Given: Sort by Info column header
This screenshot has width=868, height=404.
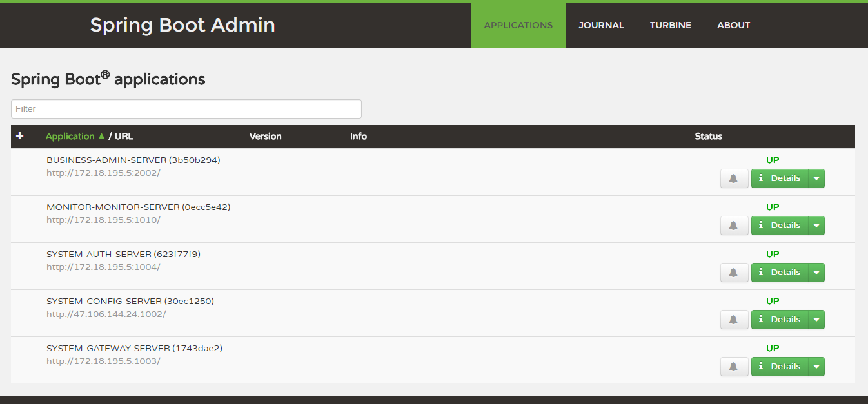Looking at the screenshot, I should [x=359, y=136].
